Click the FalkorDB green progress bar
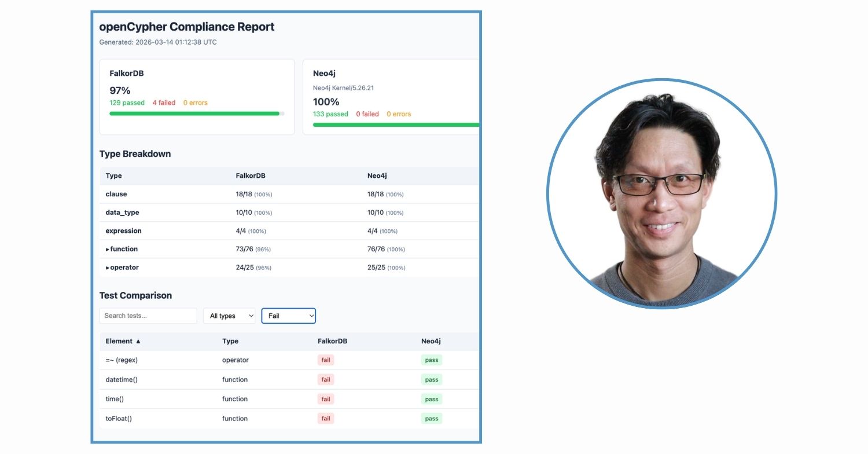868x454 pixels. [194, 113]
